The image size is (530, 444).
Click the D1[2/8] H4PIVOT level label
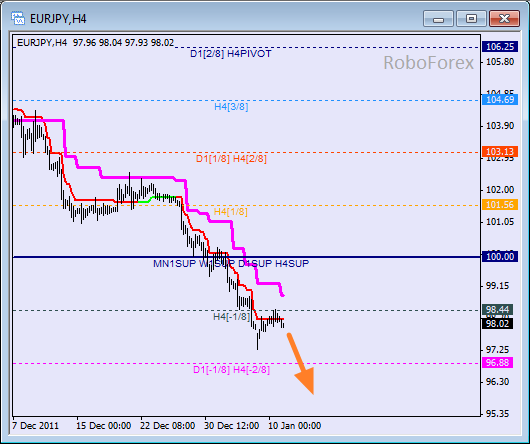pos(231,54)
